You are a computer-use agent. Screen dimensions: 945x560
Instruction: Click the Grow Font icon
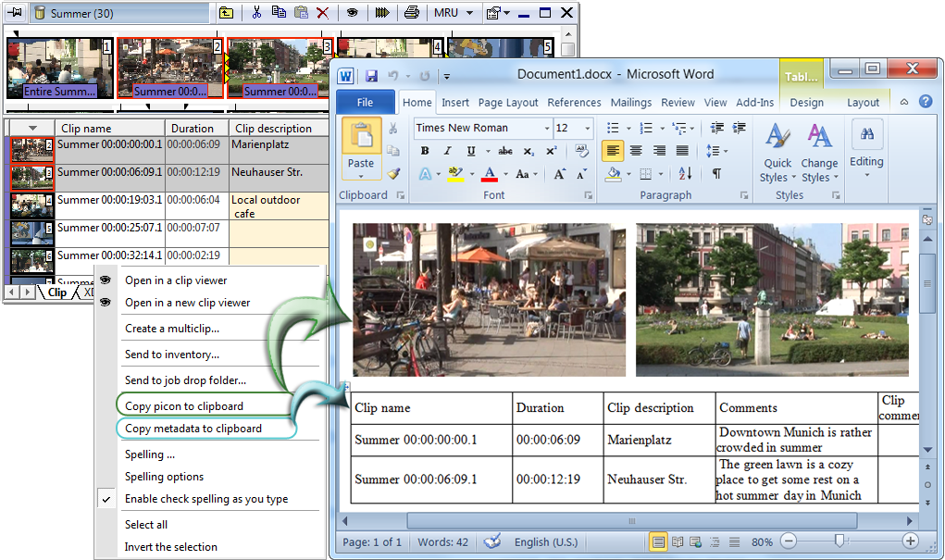(559, 174)
